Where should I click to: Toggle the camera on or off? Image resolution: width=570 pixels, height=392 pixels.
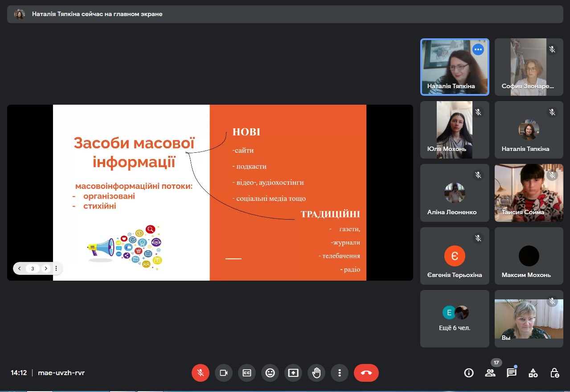coord(224,373)
